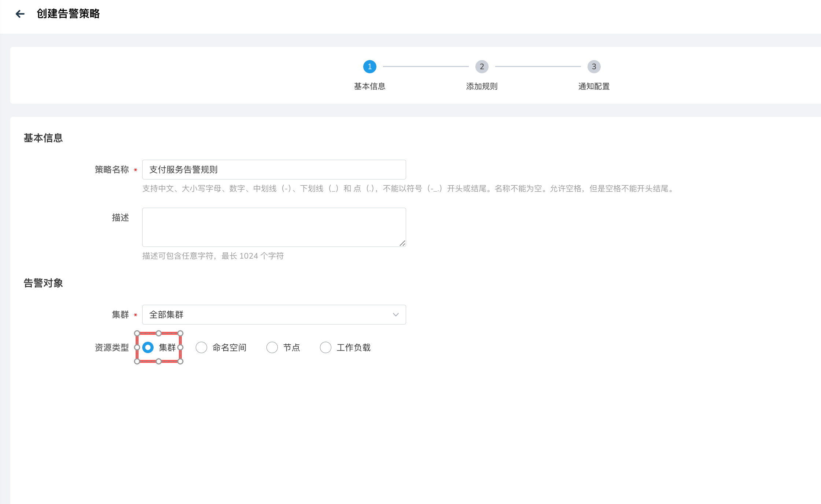The image size is (821, 504).
Task: Click the selected 集群 radio button
Action: (148, 347)
